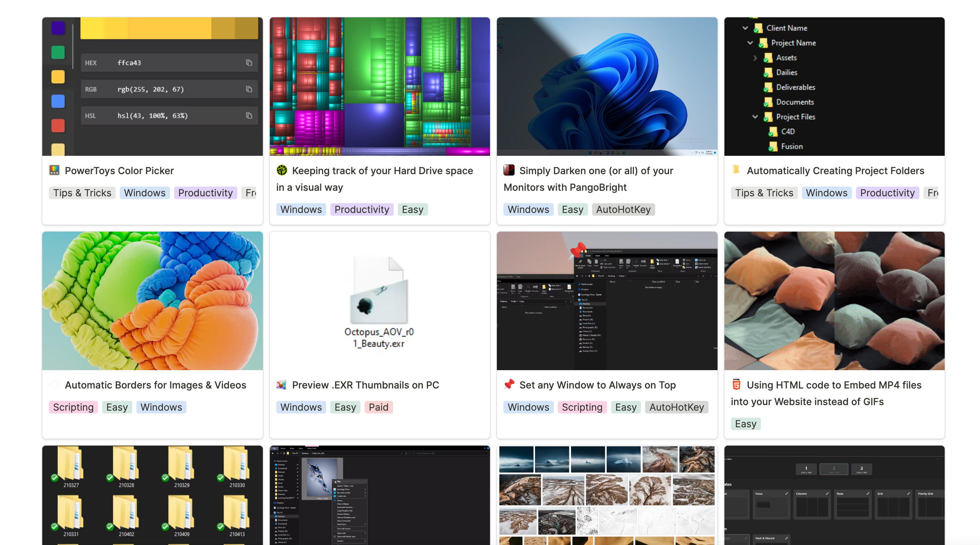Click AutoHotKey tag on the PangoBright card
This screenshot has width=980, height=545.
(x=623, y=209)
